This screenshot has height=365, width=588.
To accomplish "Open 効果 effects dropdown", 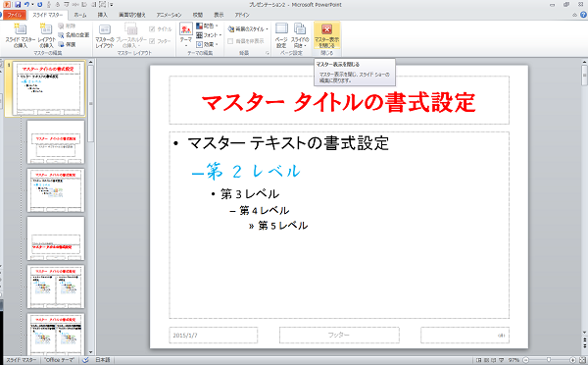I will [208, 44].
